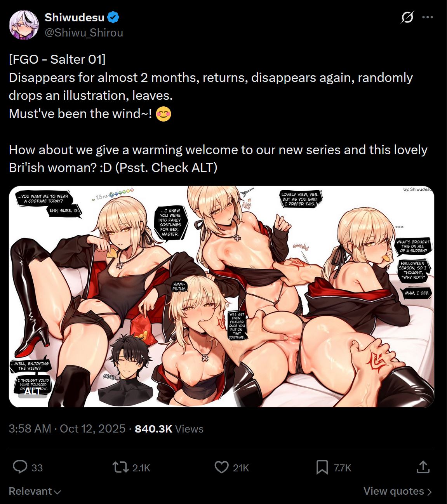This screenshot has height=504, width=447.
Task: Show the image's ALT description badge
Action: [x=33, y=391]
